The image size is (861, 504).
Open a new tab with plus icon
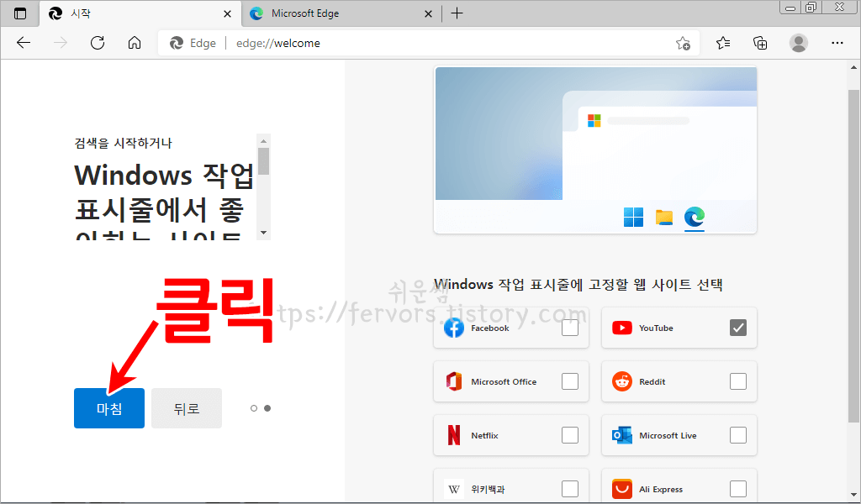[457, 13]
